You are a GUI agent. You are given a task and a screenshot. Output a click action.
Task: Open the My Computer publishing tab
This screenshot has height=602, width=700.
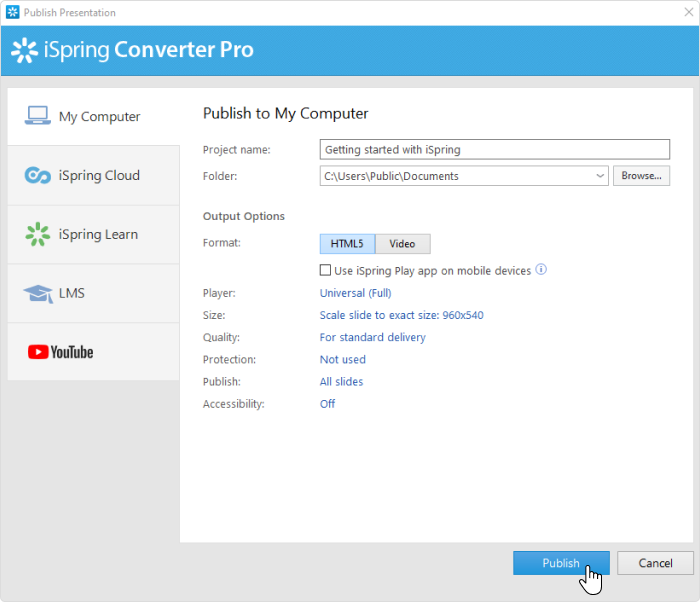93,116
